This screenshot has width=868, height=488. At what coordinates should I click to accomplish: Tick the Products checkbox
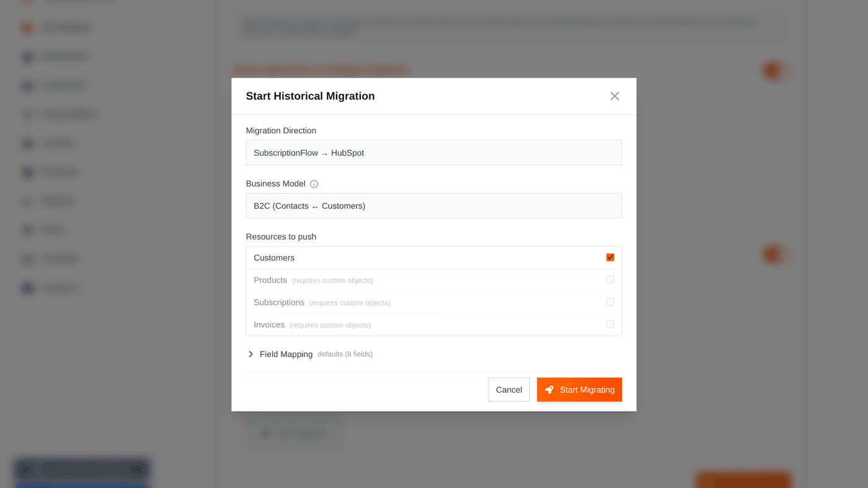610,280
